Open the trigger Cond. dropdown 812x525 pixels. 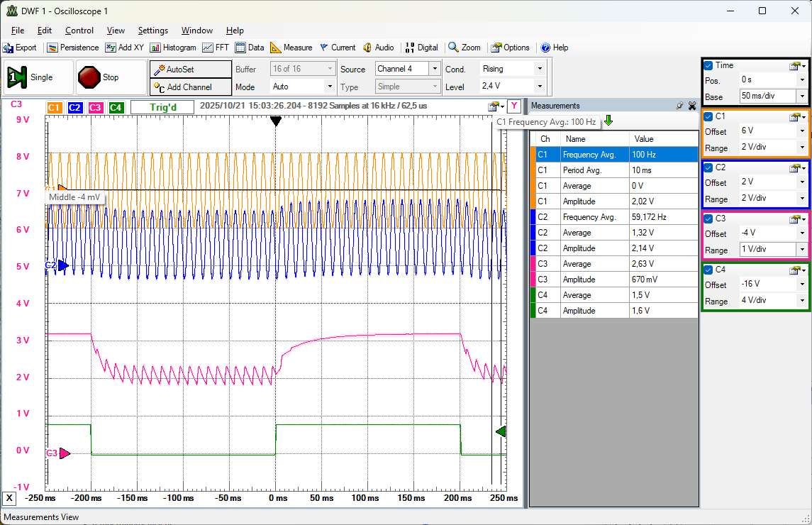pos(540,69)
